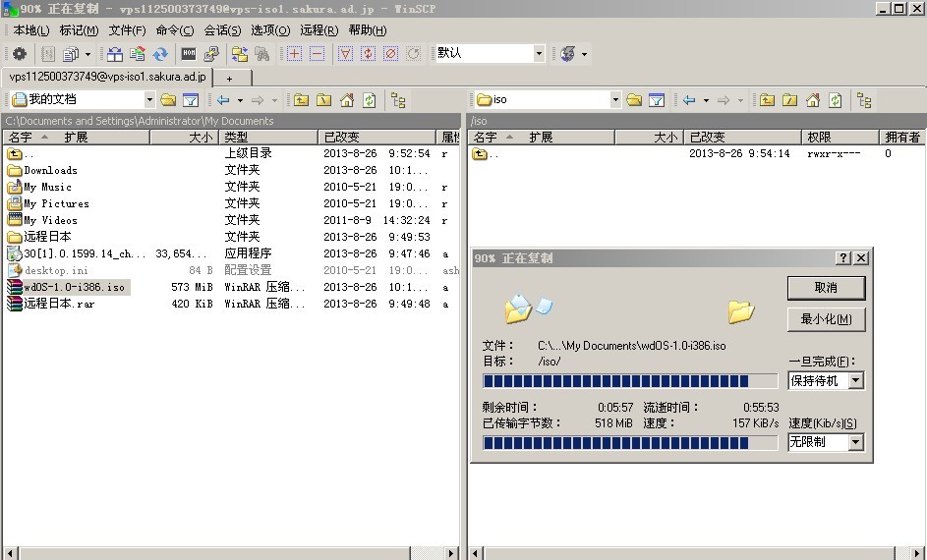Go to home directory in local panel
Image resolution: width=927 pixels, height=560 pixels.
(347, 100)
